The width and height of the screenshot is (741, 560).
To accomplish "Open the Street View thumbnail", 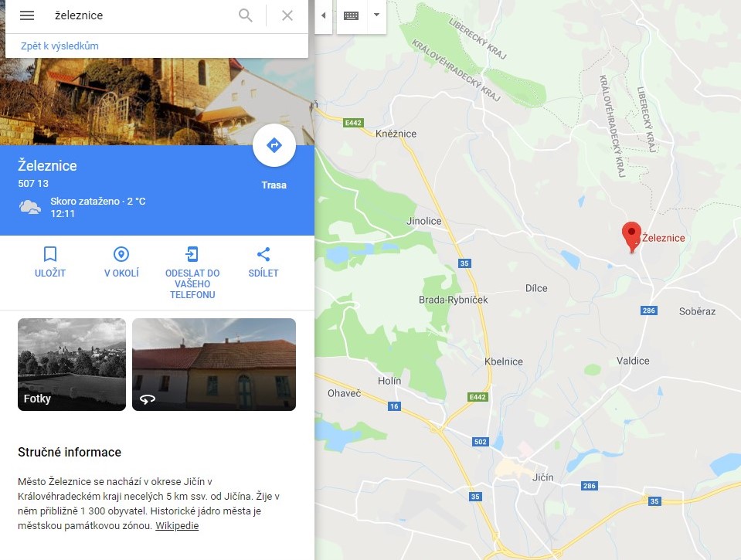I will coord(214,365).
